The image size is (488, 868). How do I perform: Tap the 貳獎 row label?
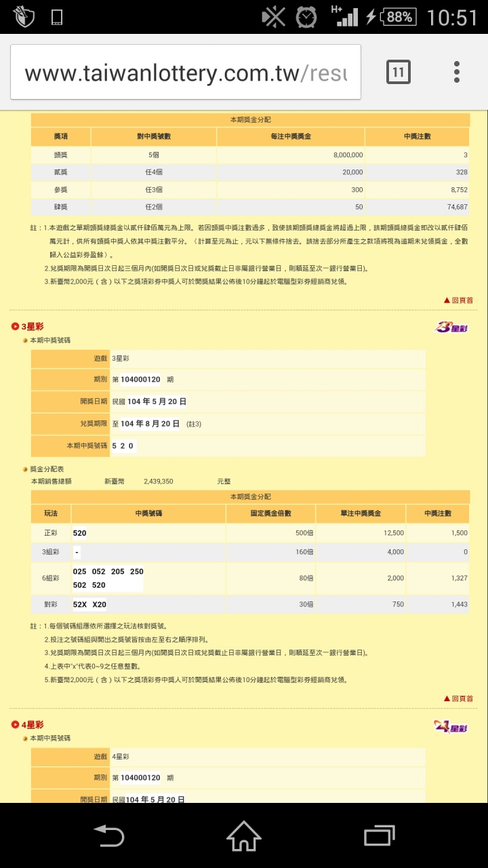(x=61, y=172)
